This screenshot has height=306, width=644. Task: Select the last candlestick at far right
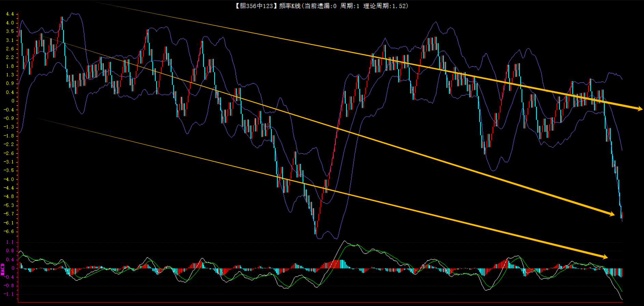click(x=622, y=215)
